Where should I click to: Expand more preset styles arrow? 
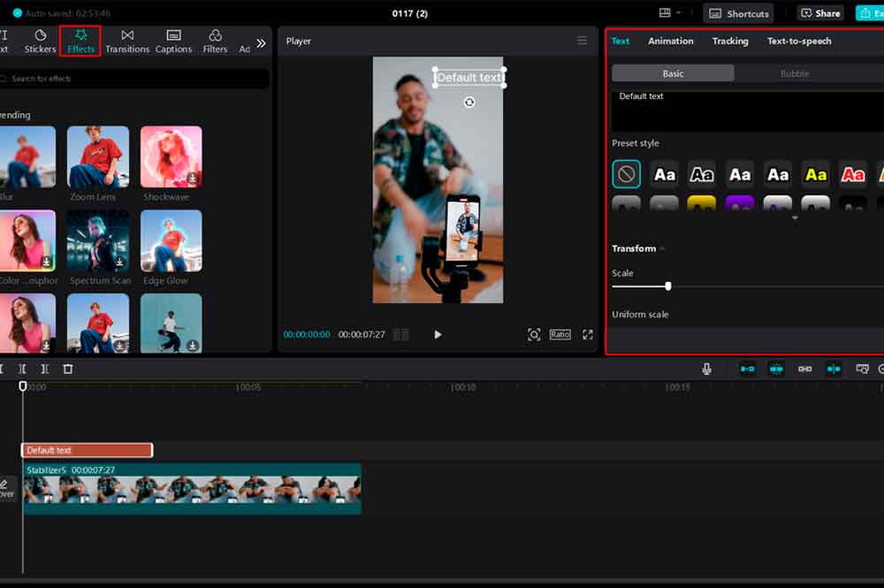coord(795,218)
